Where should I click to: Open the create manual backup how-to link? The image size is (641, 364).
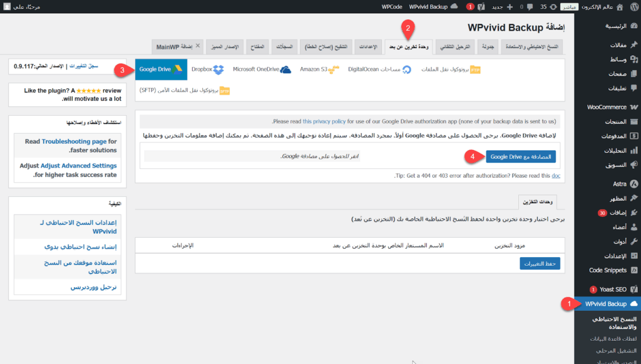click(x=81, y=247)
